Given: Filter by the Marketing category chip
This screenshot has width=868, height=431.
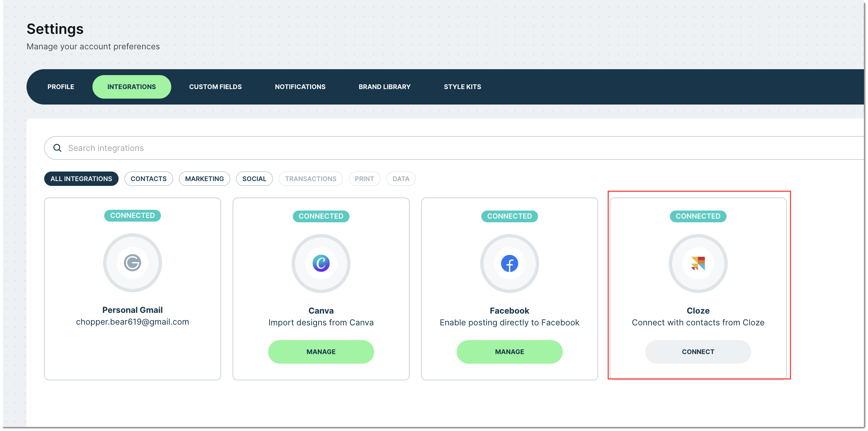Looking at the screenshot, I should pos(204,179).
